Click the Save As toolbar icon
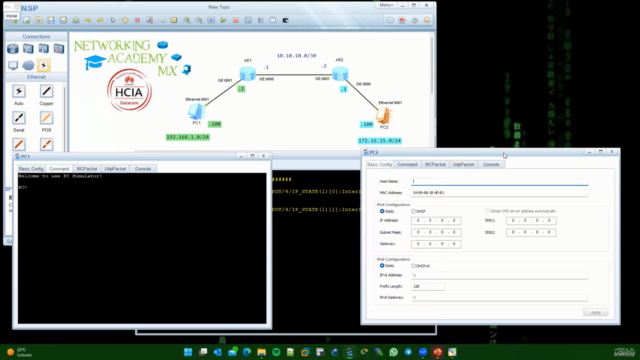Image resolution: width=640 pixels, height=360 pixels. (x=63, y=20)
